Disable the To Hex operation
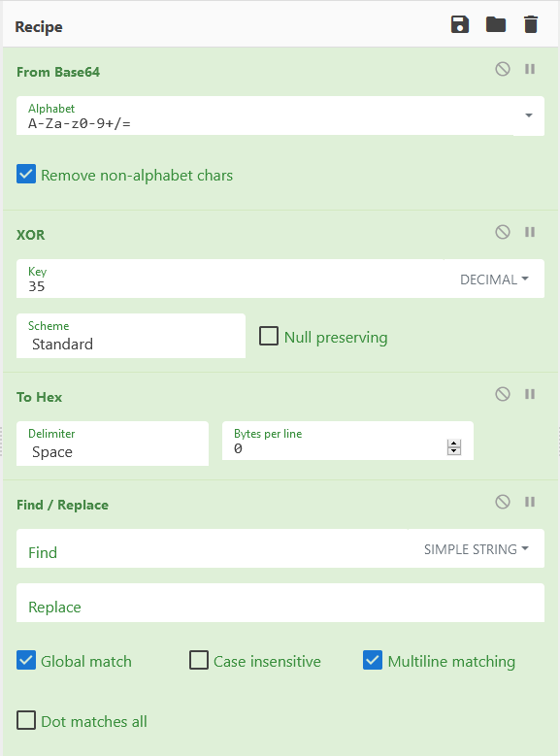 [x=503, y=394]
